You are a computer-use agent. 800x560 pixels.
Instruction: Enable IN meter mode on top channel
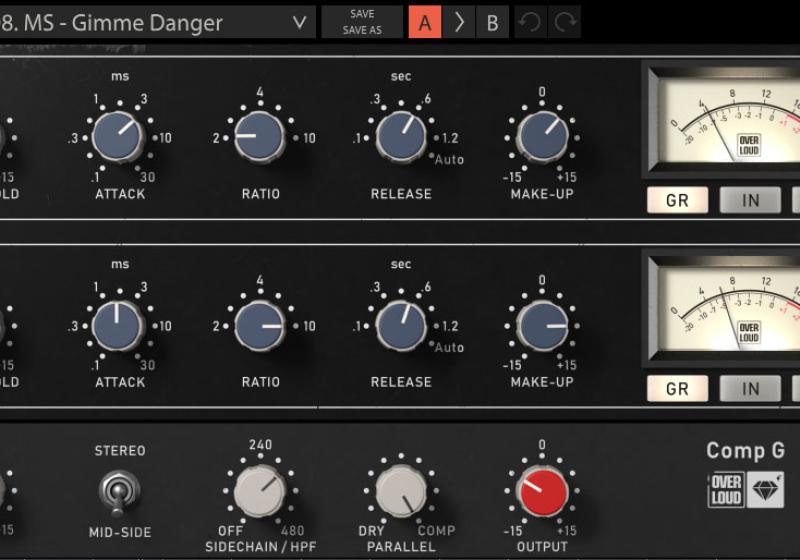point(751,200)
